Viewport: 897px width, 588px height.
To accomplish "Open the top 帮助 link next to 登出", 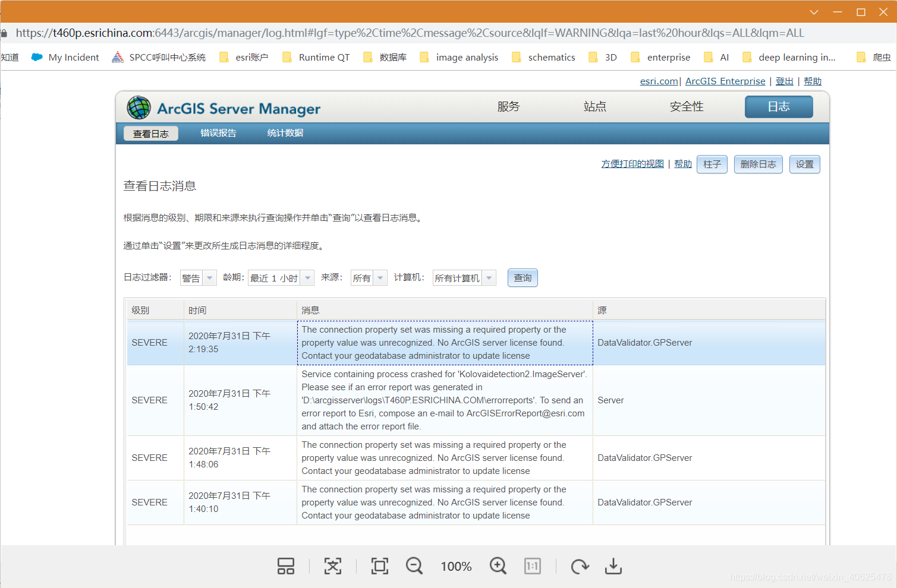I will point(813,81).
